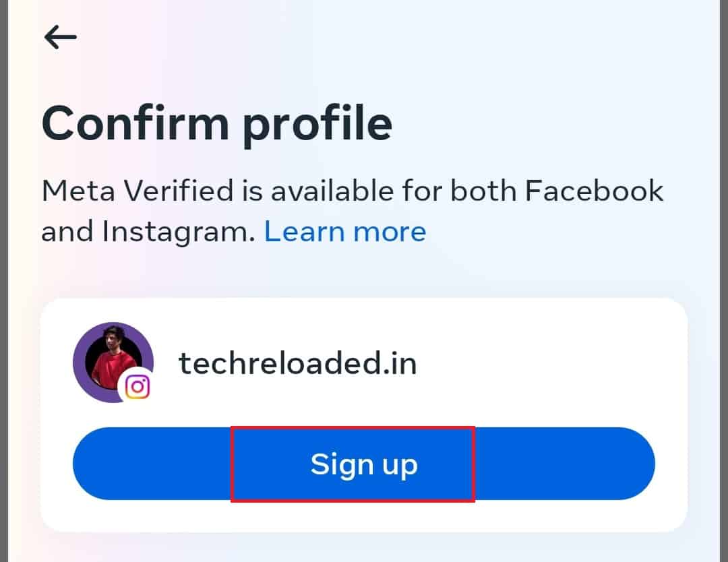The width and height of the screenshot is (728, 562).
Task: Click the Instagram logo badge on the avatar
Action: (138, 386)
